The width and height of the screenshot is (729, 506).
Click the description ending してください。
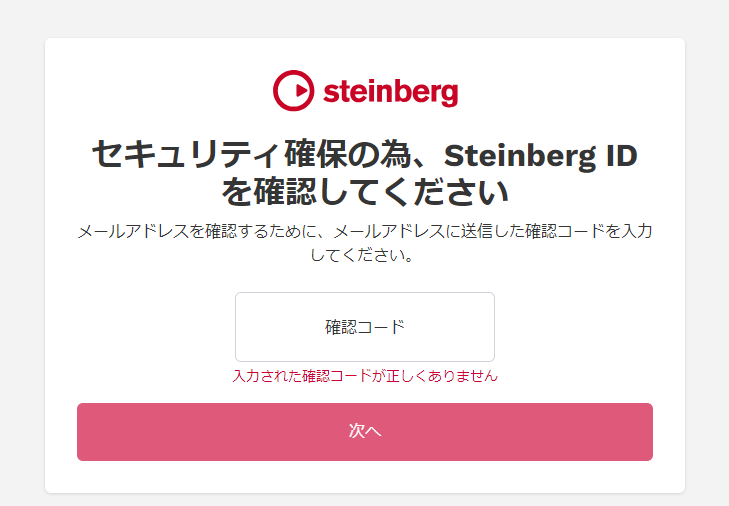[x=362, y=255]
